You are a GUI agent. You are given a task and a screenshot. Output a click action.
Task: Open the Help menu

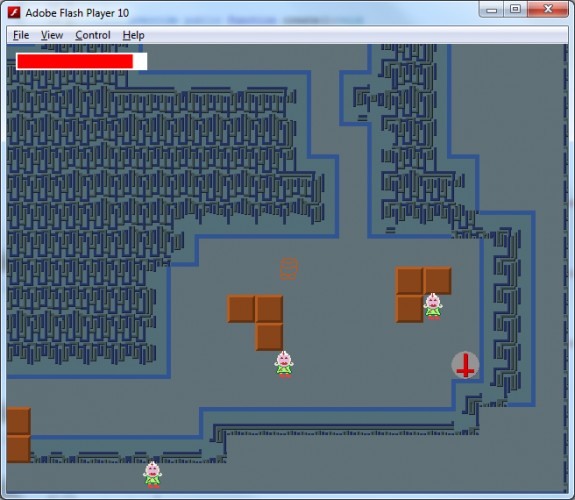(133, 35)
